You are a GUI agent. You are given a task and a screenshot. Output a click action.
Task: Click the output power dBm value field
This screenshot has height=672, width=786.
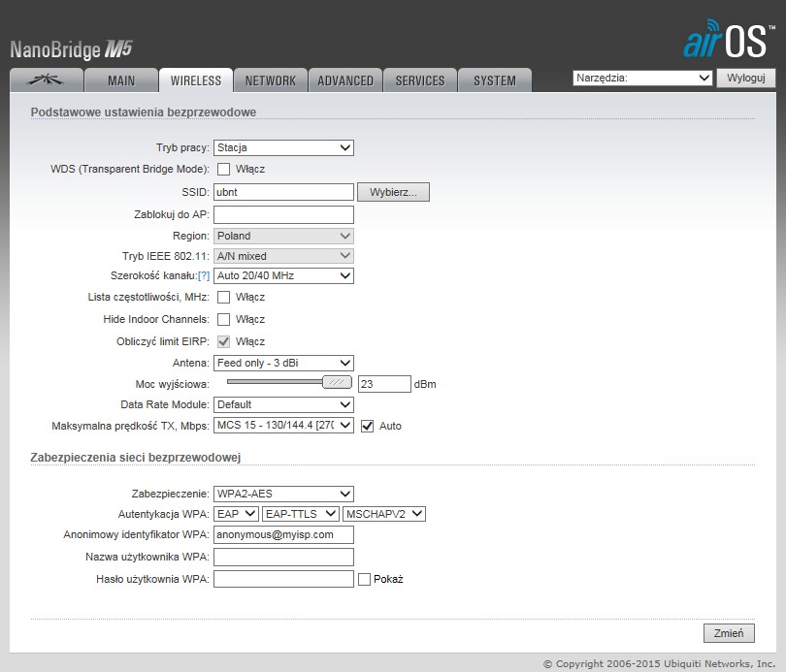pyautogui.click(x=384, y=384)
